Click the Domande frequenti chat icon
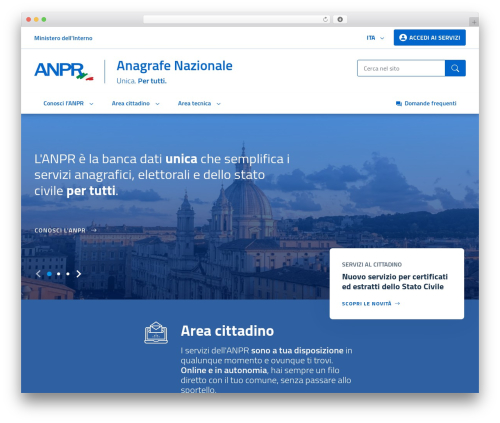This screenshot has height=423, width=500. click(x=399, y=104)
